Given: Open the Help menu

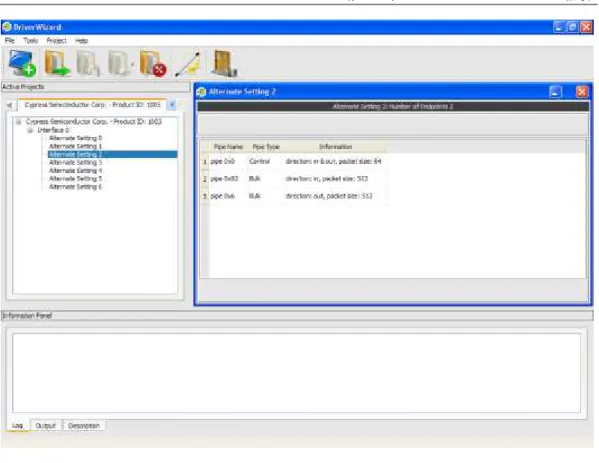Looking at the screenshot, I should 81,40.
